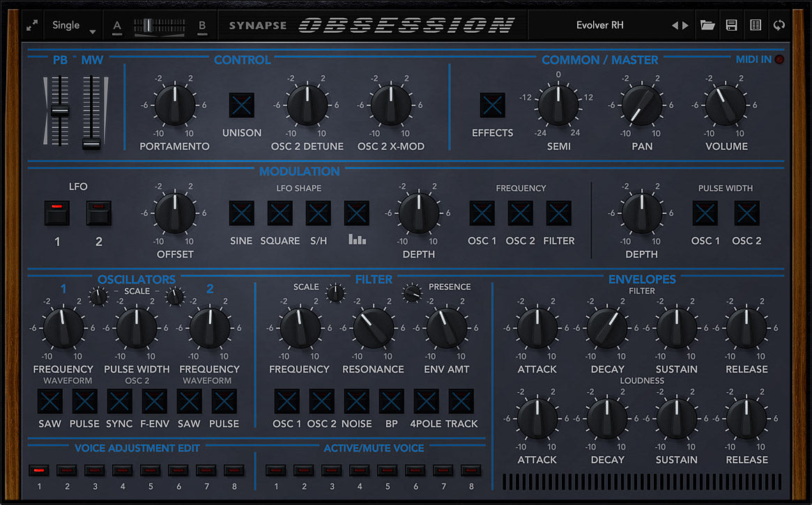The width and height of the screenshot is (812, 505).
Task: Enable oscillator 2 PULSE waveform
Action: pos(224,401)
